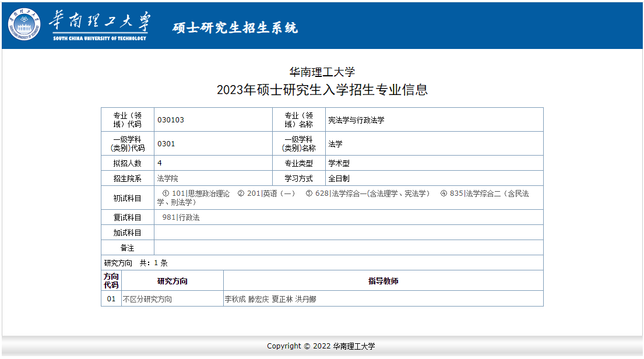This screenshot has height=359, width=644.
Task: Click the 2023年硕士研究生入学招生专业信息 heading
Action: [322, 90]
